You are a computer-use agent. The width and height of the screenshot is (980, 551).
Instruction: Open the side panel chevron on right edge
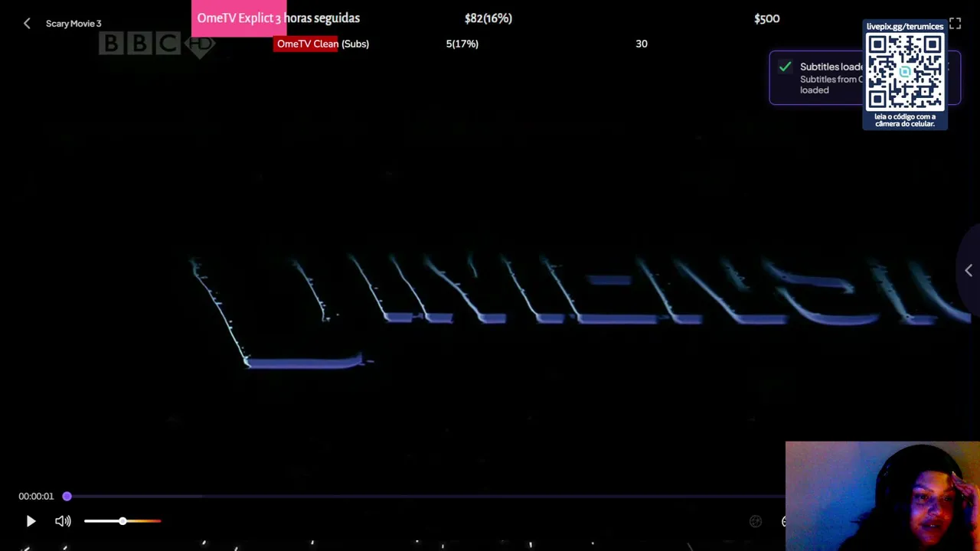[969, 270]
